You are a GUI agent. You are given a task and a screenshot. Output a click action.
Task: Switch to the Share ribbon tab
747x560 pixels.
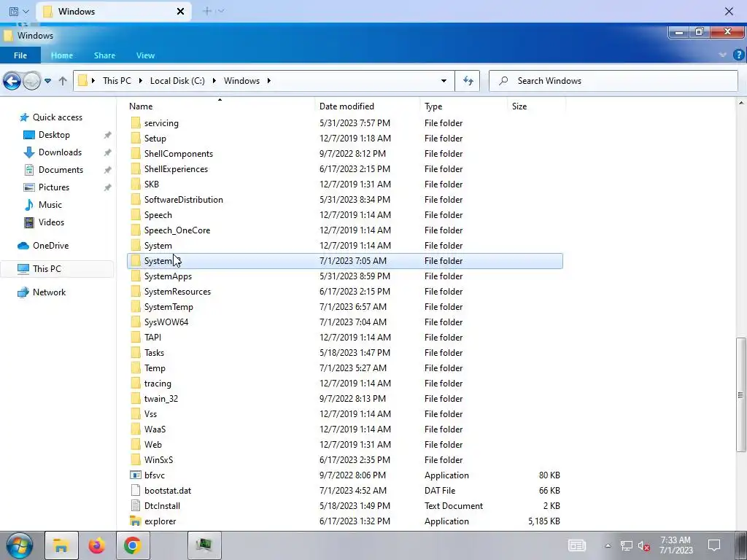(x=104, y=55)
